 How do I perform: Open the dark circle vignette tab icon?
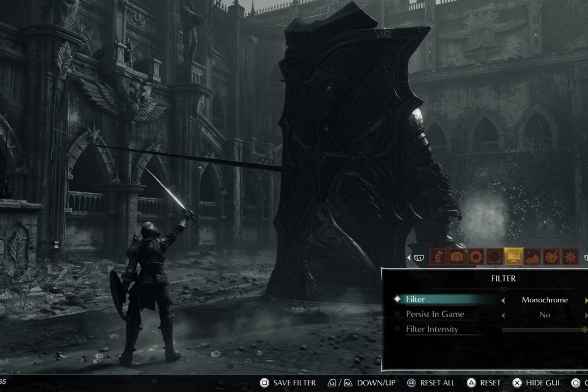(495, 257)
